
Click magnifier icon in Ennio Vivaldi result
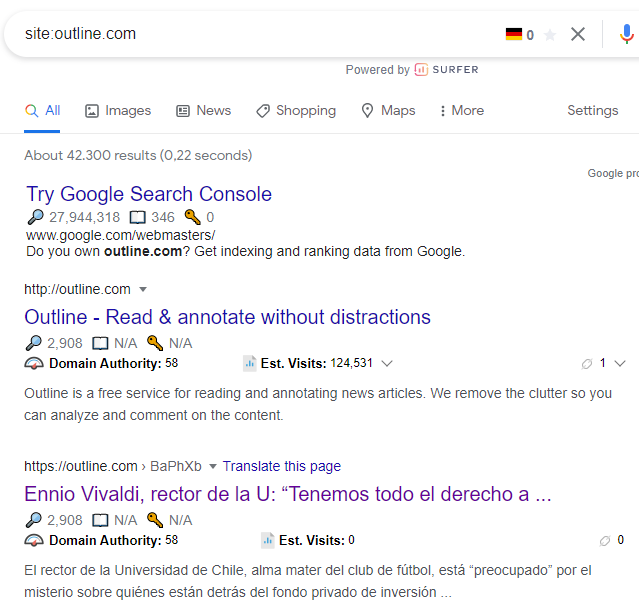coord(33,520)
